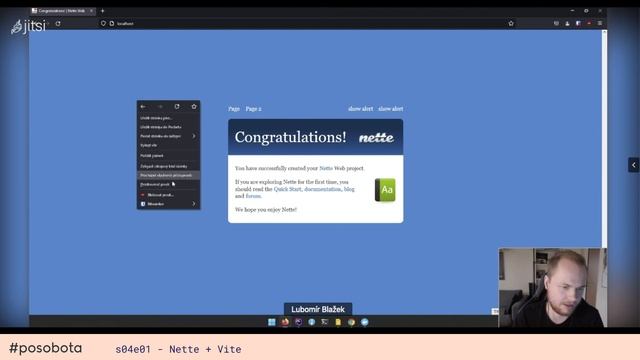Choose Pořídit snímek from the context menu
Image resolution: width=640 pixels, height=360 pixels.
pos(168,156)
